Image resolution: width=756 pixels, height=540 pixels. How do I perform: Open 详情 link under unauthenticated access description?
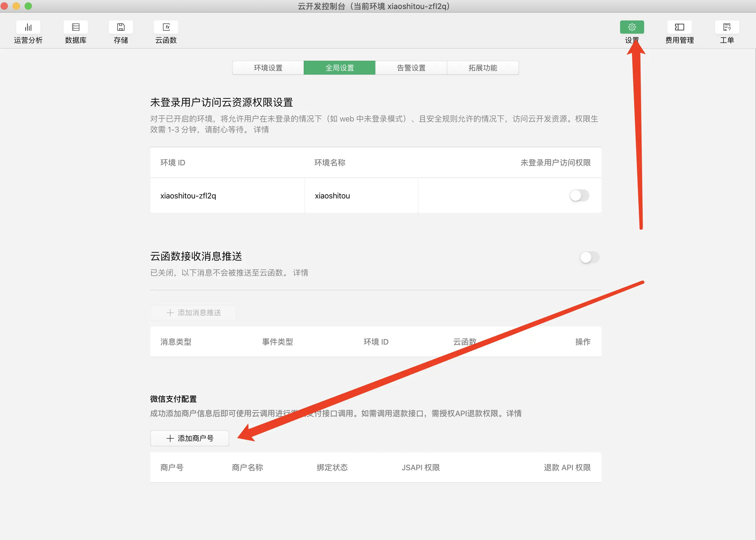point(261,130)
